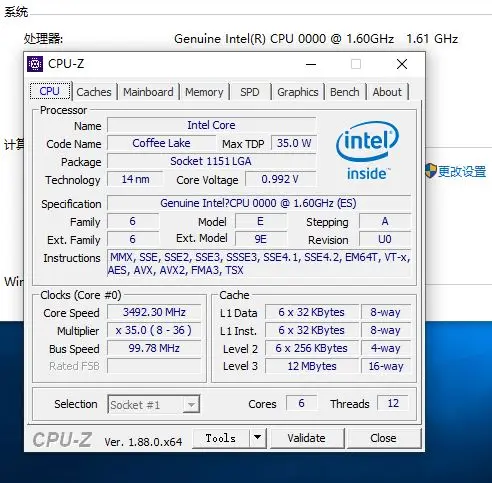The width and height of the screenshot is (492, 483).
Task: Click the Multiplier value 'x 35.0 ( 8 - 36 )'
Action: pyautogui.click(x=154, y=330)
